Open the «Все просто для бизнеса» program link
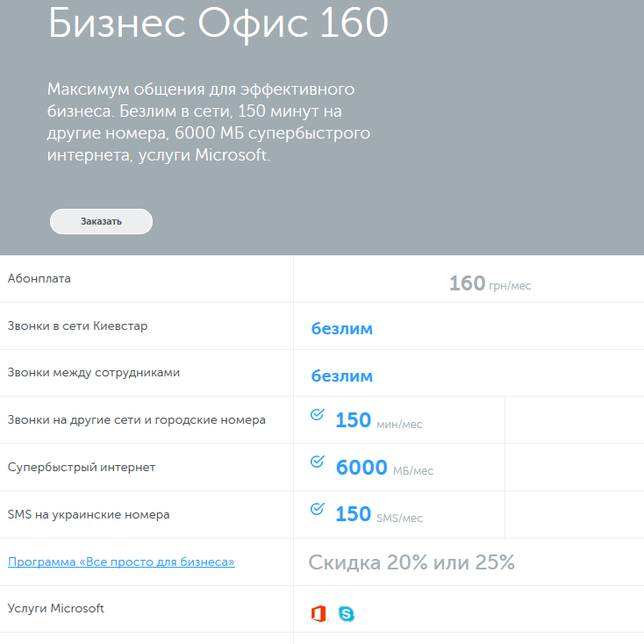 [x=121, y=562]
